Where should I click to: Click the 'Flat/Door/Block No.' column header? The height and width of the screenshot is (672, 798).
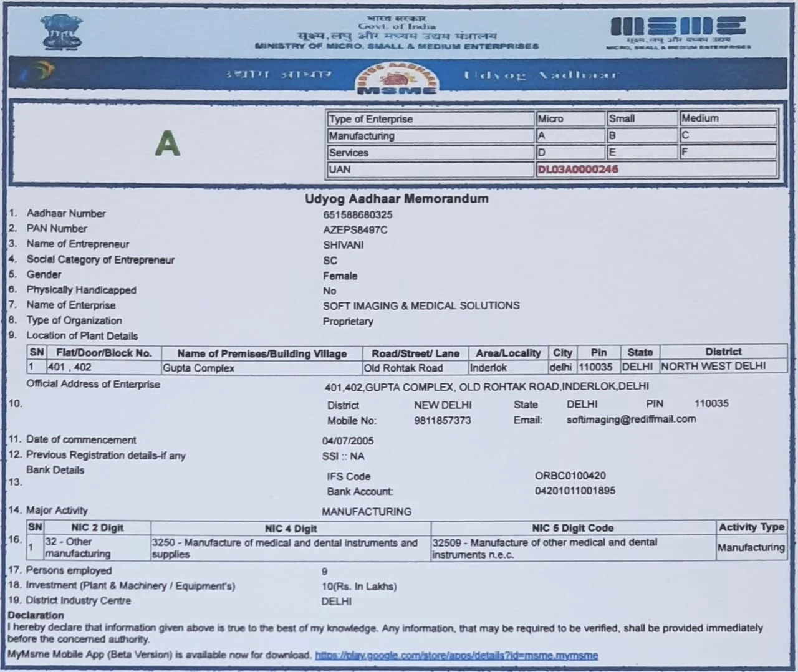click(104, 353)
